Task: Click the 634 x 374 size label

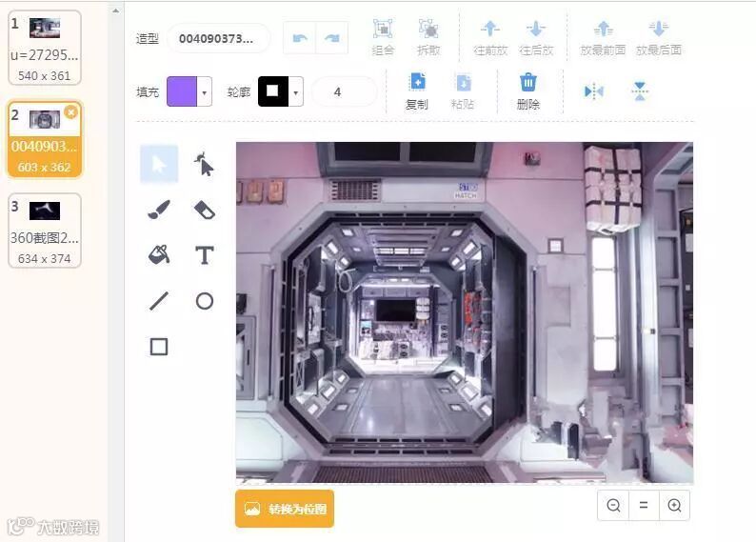Action: tap(45, 258)
